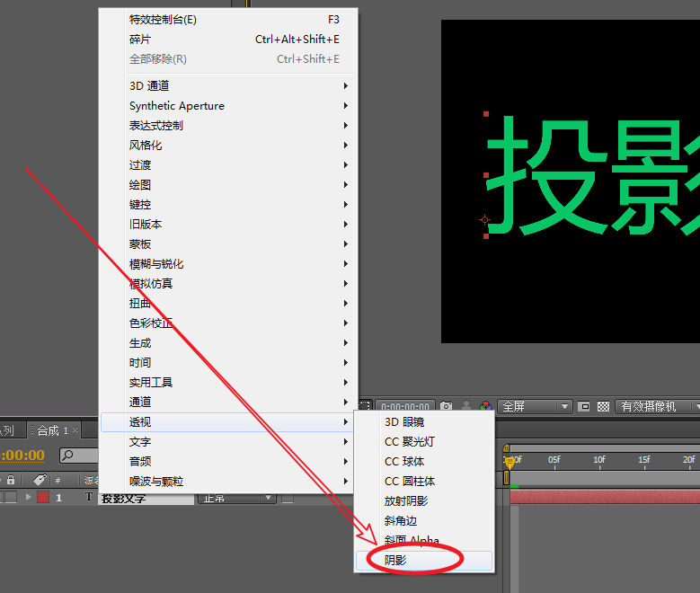Expand the 表达式控制 submenu
Viewport: 700px width, 593px height.
click(x=228, y=126)
